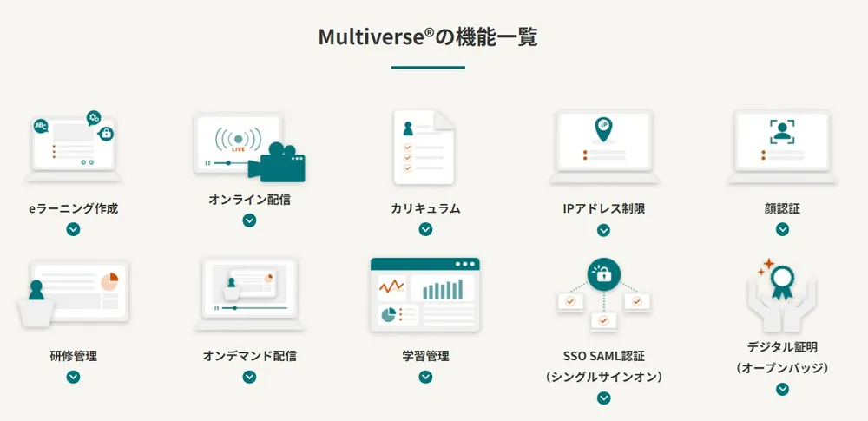Click the SSO SAML認証 lock network icon
This screenshot has width=868, height=421.
click(x=603, y=295)
